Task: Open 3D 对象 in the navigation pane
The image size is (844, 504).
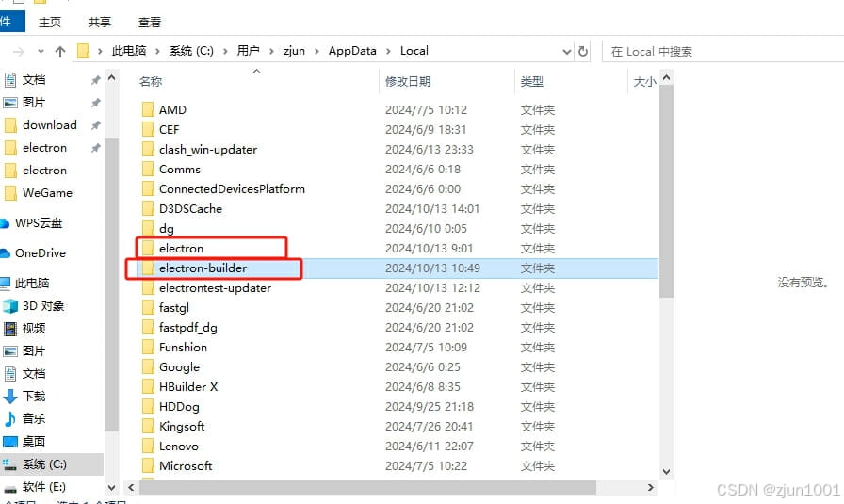Action: click(43, 306)
